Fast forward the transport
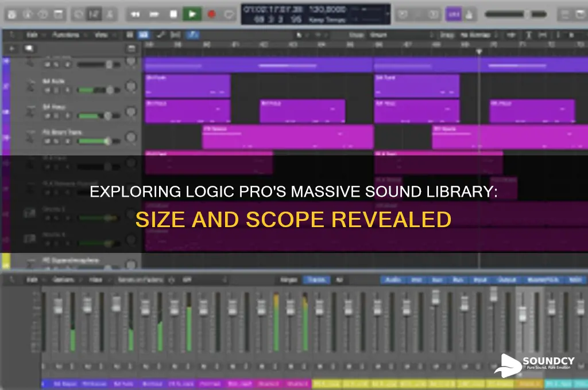The image size is (588, 390). 154,14
